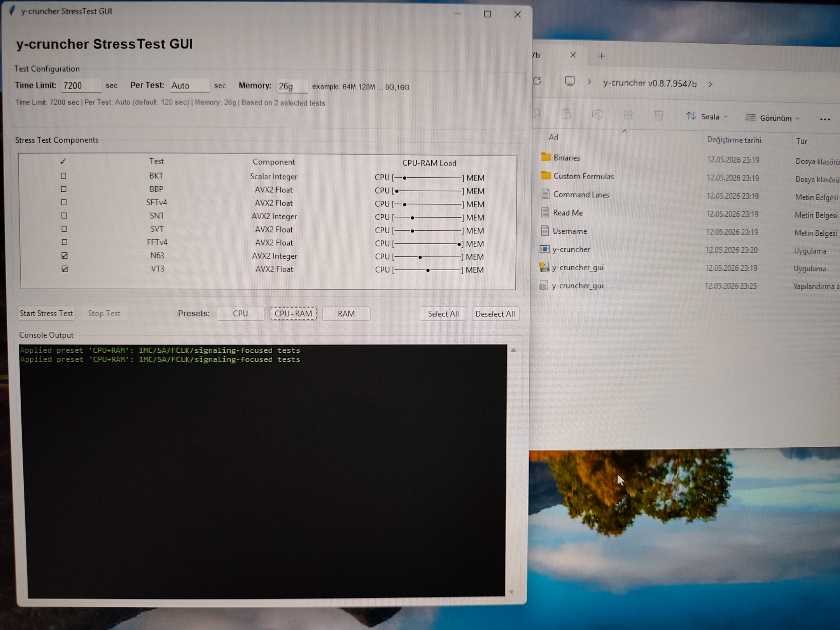840x630 pixels.
Task: Select the Read Me document icon
Action: [545, 212]
